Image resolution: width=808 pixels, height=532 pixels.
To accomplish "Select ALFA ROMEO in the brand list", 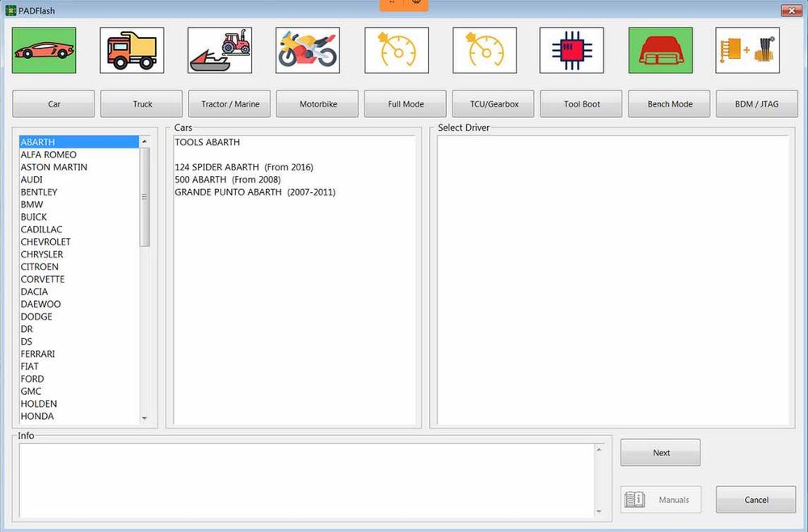I will [x=79, y=154].
